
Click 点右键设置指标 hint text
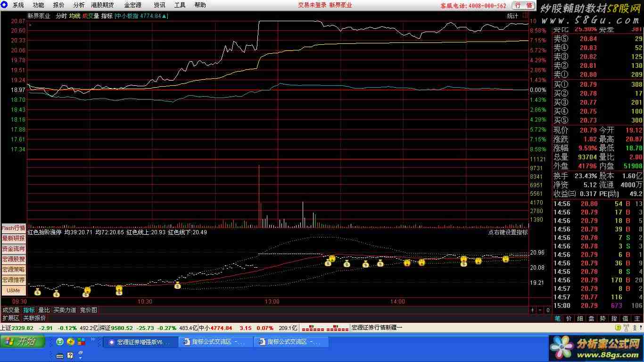coord(508,232)
